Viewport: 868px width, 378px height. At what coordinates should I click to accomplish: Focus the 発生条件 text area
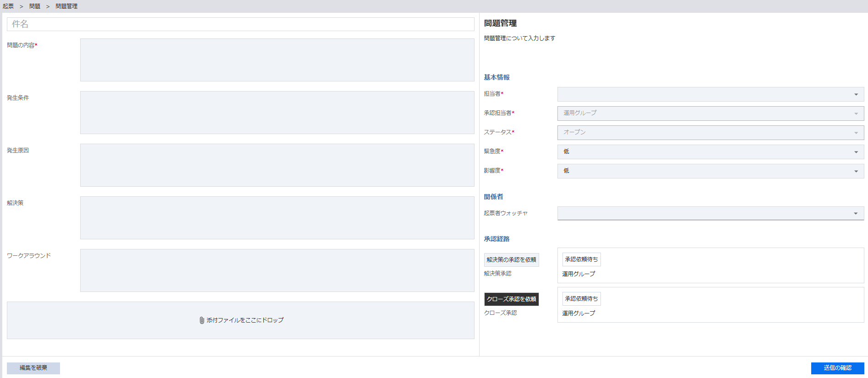277,113
